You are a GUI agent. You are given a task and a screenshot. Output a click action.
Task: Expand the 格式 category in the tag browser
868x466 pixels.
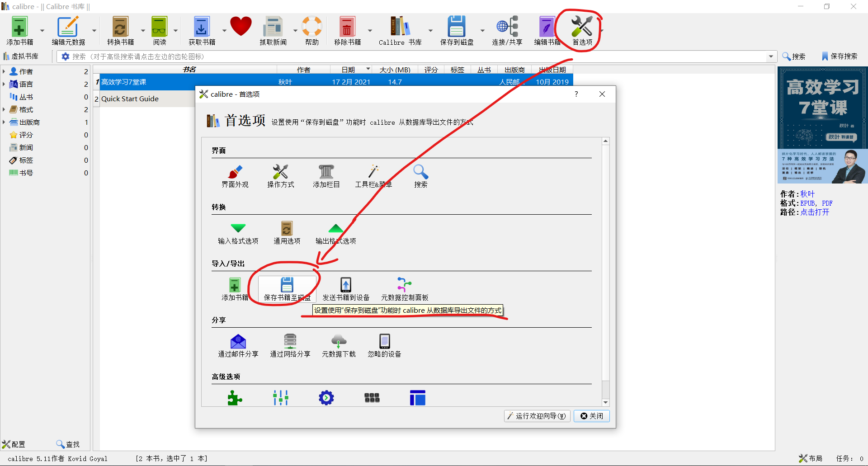point(5,109)
